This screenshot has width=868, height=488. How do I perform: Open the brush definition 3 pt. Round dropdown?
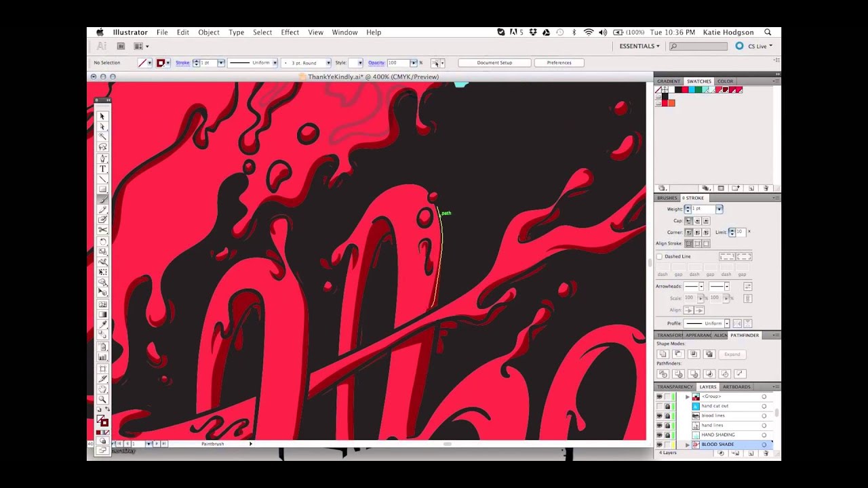point(328,62)
